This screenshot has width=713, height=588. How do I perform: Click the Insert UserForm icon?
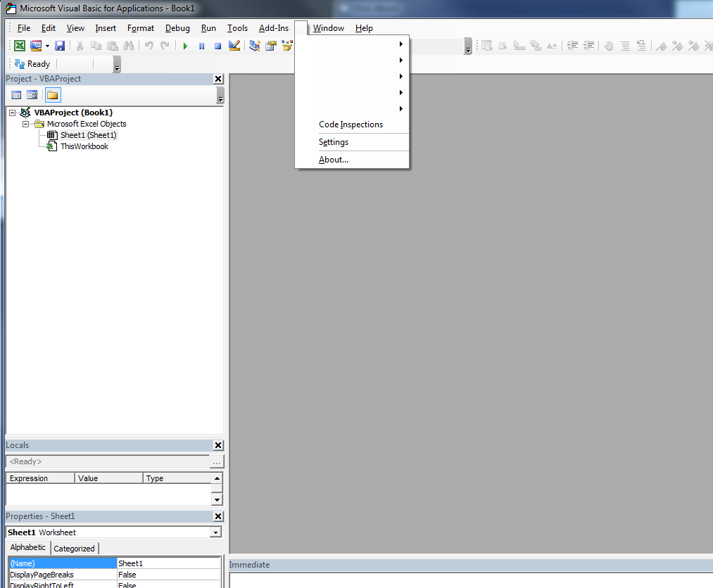coord(36,46)
